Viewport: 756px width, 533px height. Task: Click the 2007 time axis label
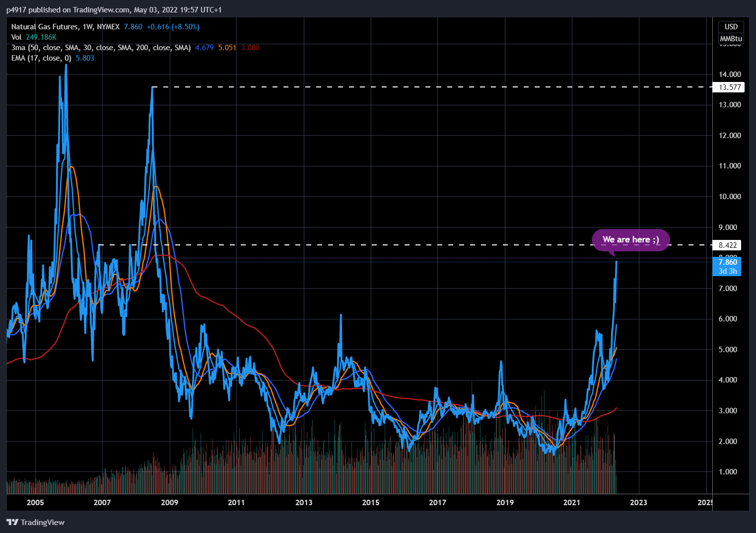[102, 502]
